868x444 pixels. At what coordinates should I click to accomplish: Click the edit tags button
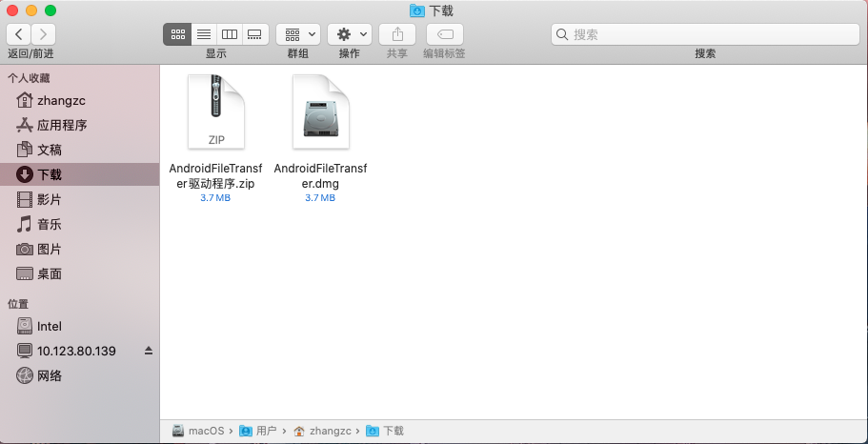click(445, 34)
